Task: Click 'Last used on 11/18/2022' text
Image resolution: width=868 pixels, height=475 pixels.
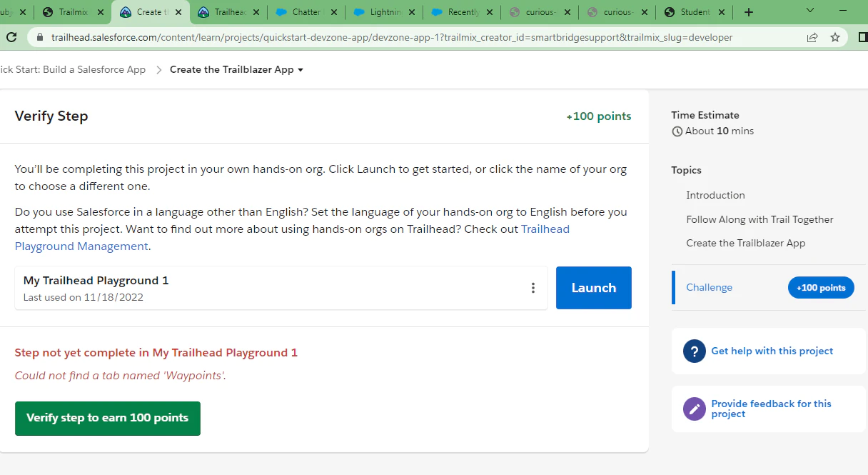Action: click(84, 297)
